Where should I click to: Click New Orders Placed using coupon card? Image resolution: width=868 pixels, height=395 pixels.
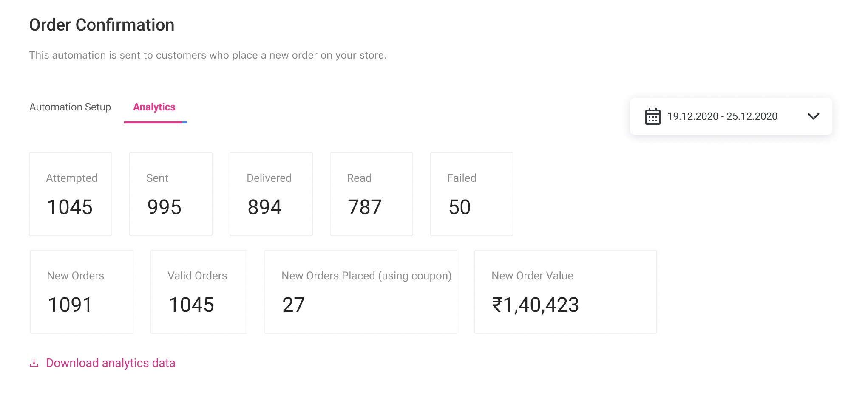(360, 292)
